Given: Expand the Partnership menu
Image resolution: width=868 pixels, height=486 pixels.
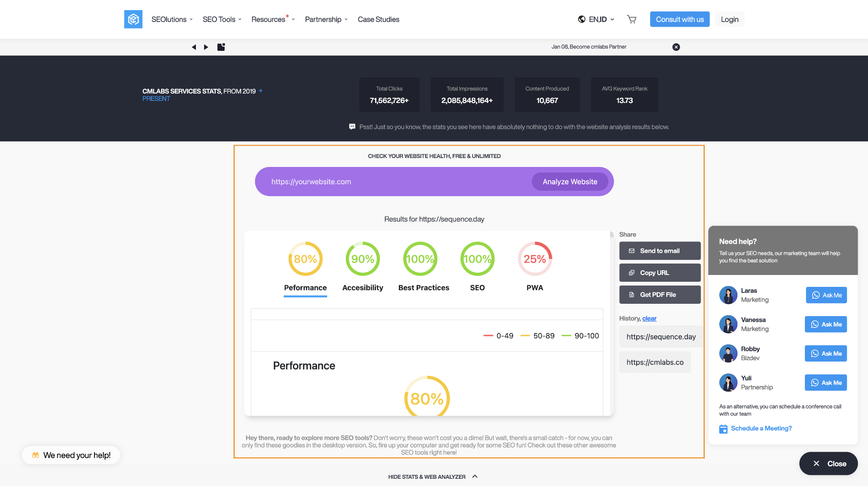Looking at the screenshot, I should 326,19.
